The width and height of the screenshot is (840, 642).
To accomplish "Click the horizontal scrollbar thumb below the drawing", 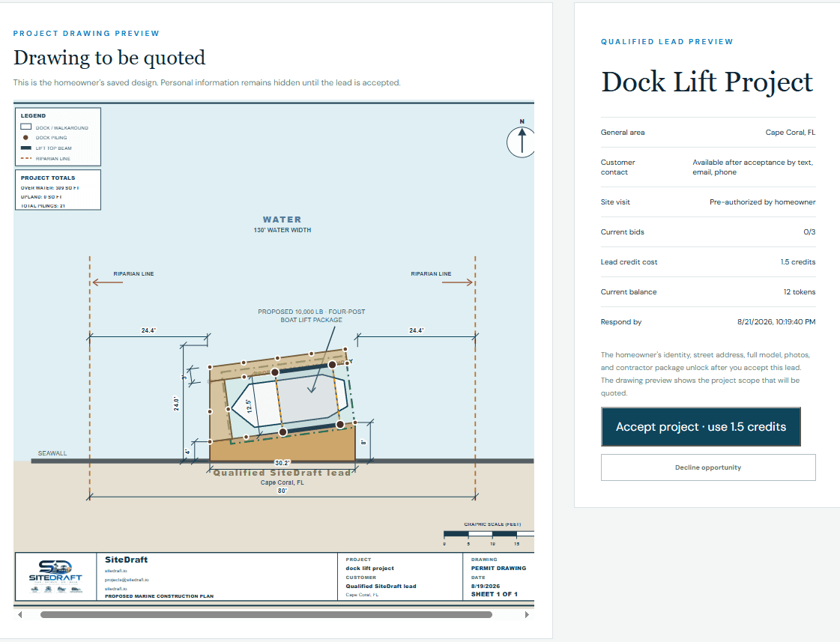I will (266, 615).
